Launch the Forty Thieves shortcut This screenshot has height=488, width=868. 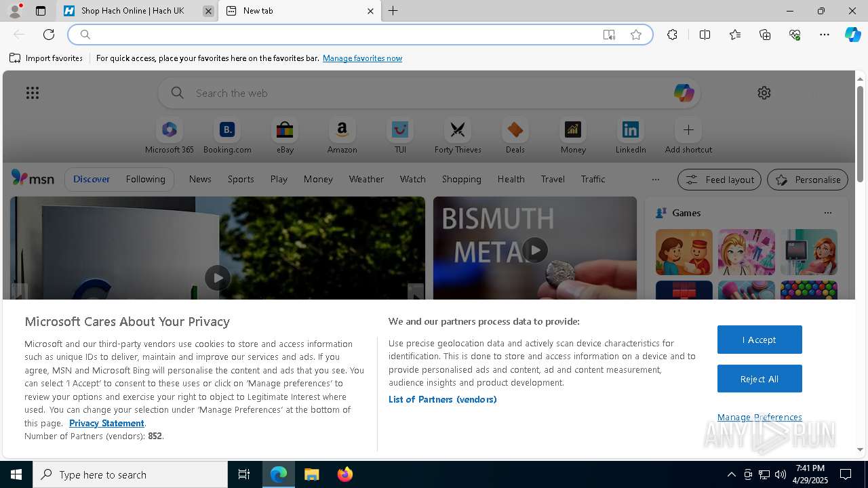(x=458, y=136)
